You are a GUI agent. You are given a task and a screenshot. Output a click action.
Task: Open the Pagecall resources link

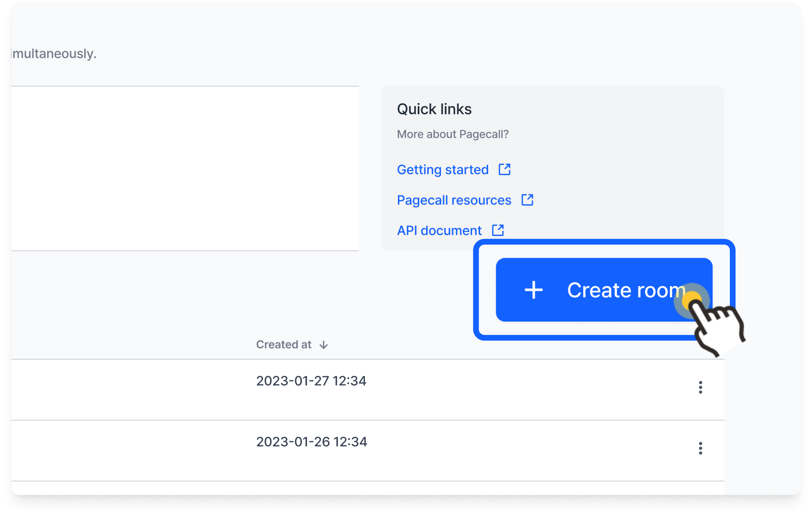click(x=454, y=200)
